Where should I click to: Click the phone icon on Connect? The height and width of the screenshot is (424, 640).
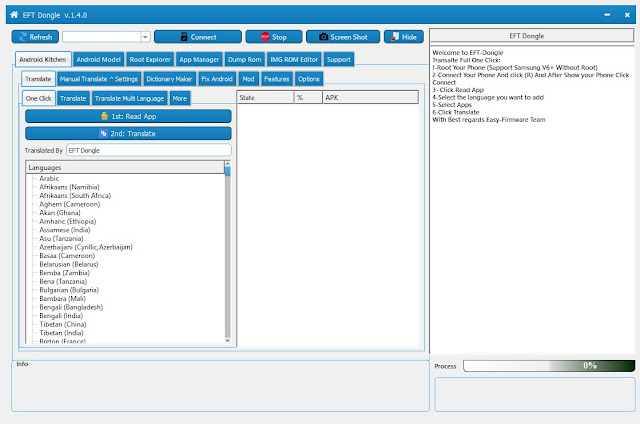(184, 37)
